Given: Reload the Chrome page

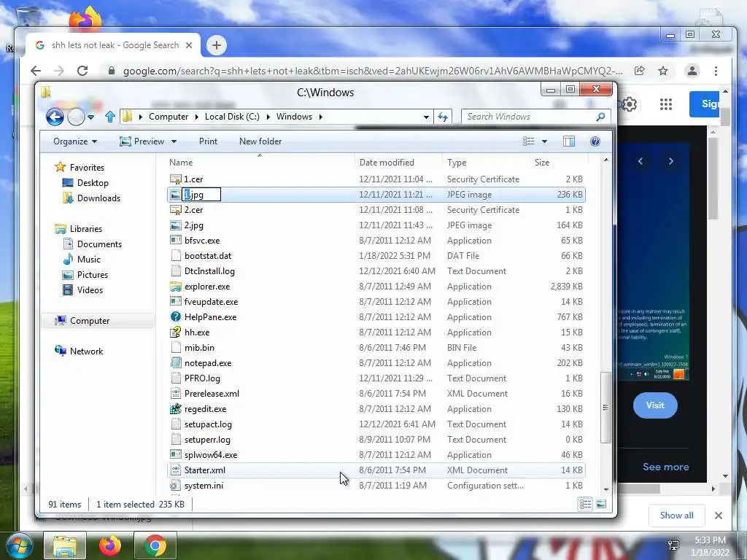Looking at the screenshot, I should [x=82, y=71].
